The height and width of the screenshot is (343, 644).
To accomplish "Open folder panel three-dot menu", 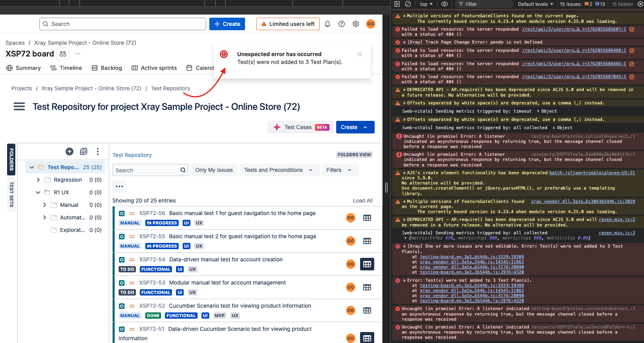I will [x=98, y=151].
